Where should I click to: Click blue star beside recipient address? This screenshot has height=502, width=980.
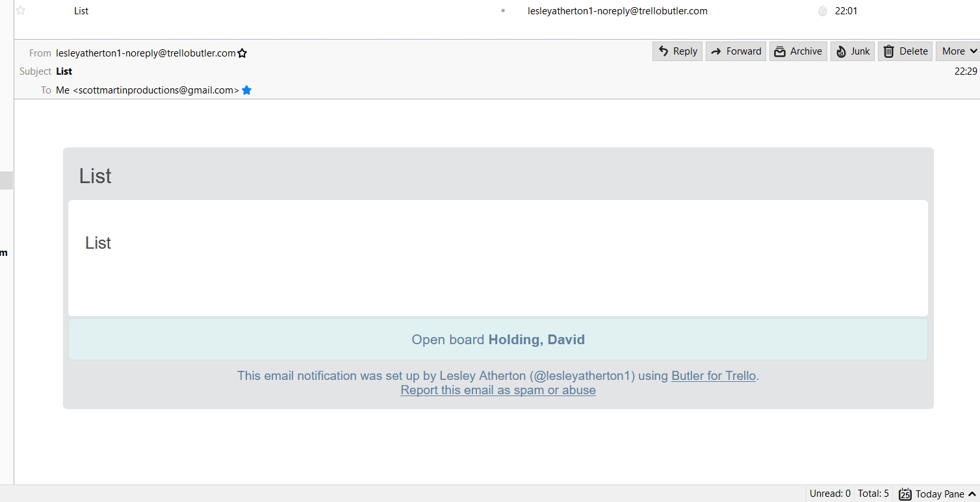click(x=246, y=90)
